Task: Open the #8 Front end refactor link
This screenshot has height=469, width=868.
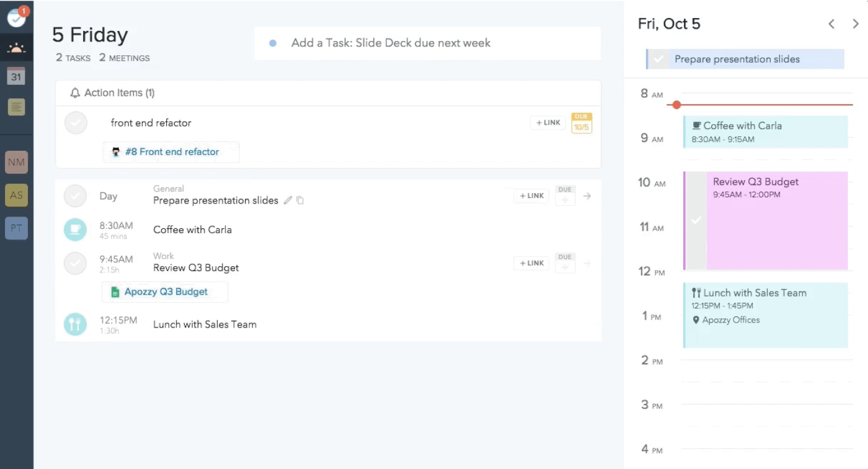Action: point(171,152)
